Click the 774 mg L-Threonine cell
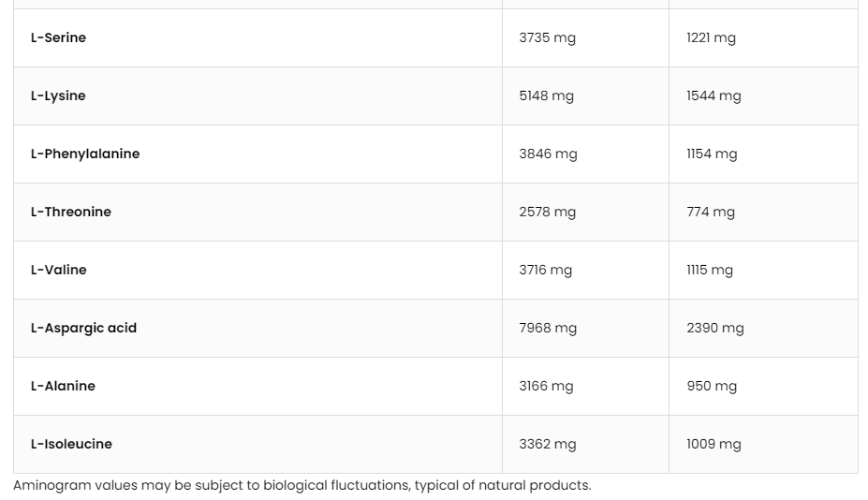Image resolution: width=868 pixels, height=500 pixels. (x=711, y=212)
